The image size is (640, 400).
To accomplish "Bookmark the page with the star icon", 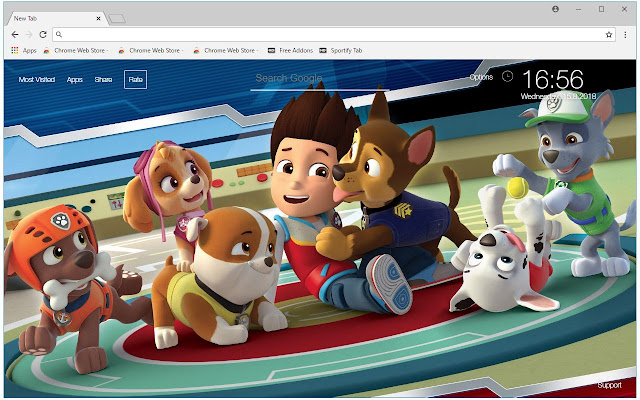I will [609, 35].
